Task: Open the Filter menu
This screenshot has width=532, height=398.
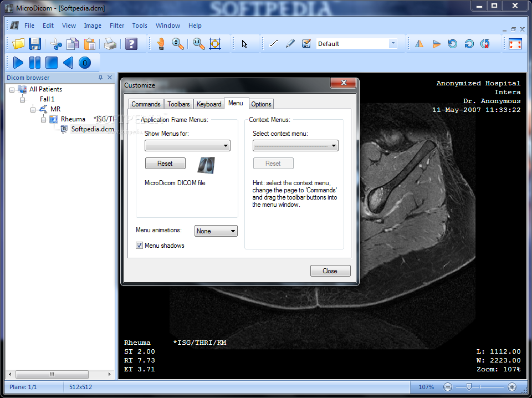Action: pos(117,25)
